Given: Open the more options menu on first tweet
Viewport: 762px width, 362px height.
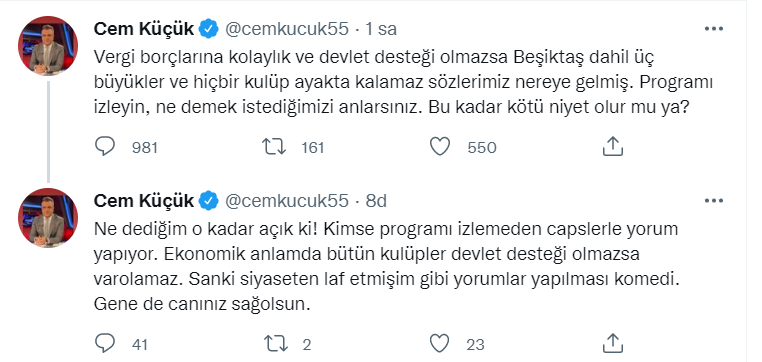Looking at the screenshot, I should tap(713, 29).
